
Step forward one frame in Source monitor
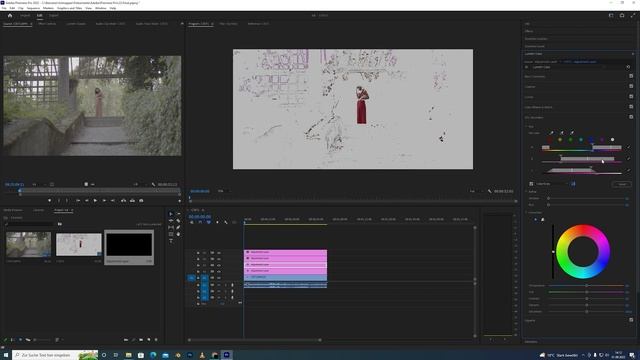tap(104, 200)
